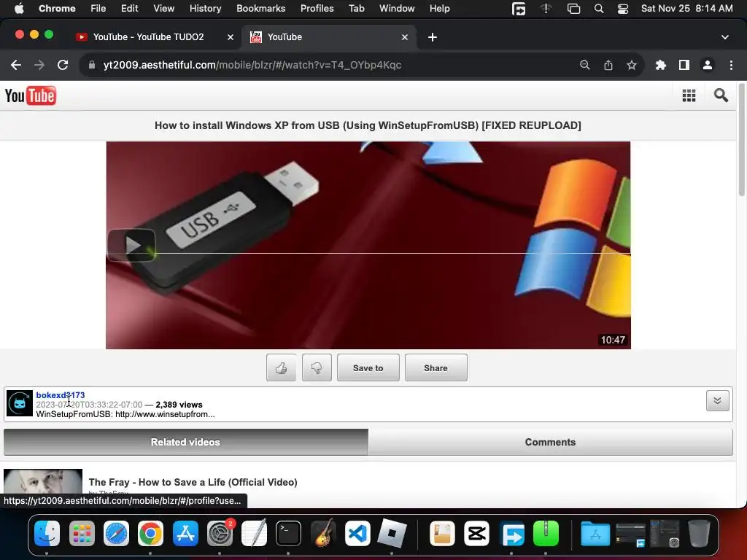Click the page vertical scrollbar
The image size is (747, 560).
(741, 140)
